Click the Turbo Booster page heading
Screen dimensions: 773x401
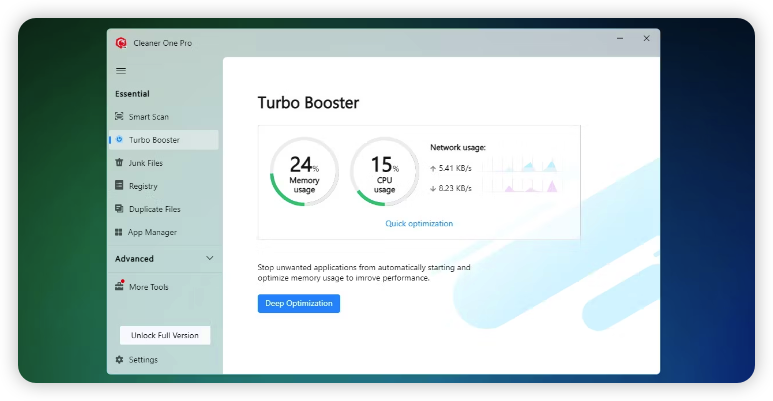(x=308, y=103)
